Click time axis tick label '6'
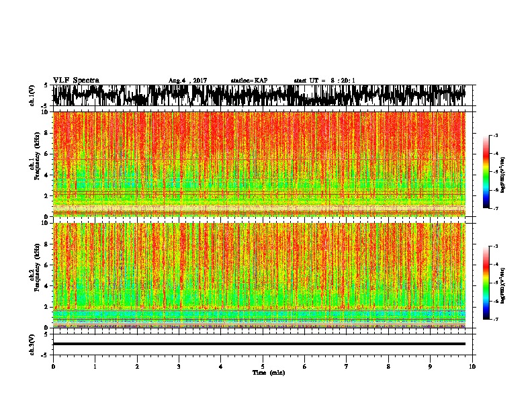Viewport: 532px width, 411px height. click(x=304, y=367)
